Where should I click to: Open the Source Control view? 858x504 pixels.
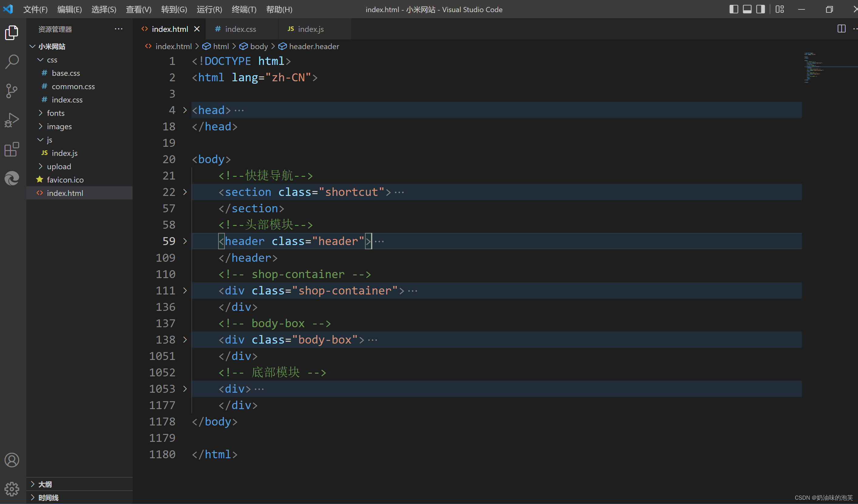point(12,91)
